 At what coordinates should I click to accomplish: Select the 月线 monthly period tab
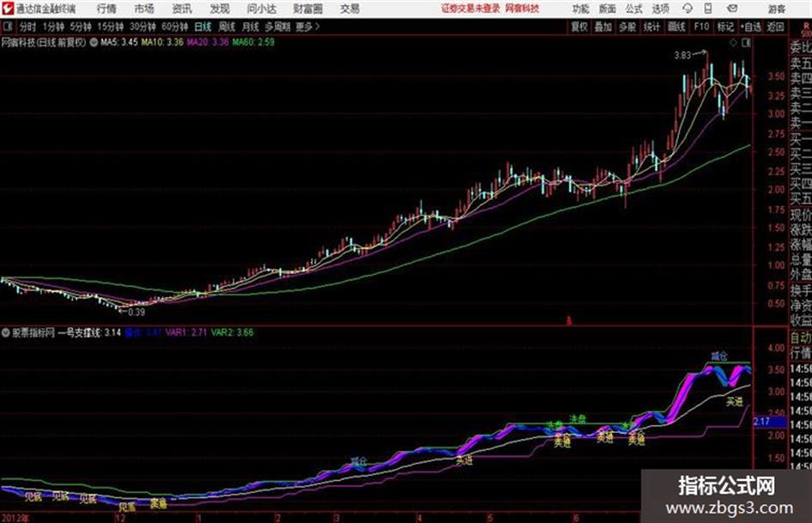[251, 27]
